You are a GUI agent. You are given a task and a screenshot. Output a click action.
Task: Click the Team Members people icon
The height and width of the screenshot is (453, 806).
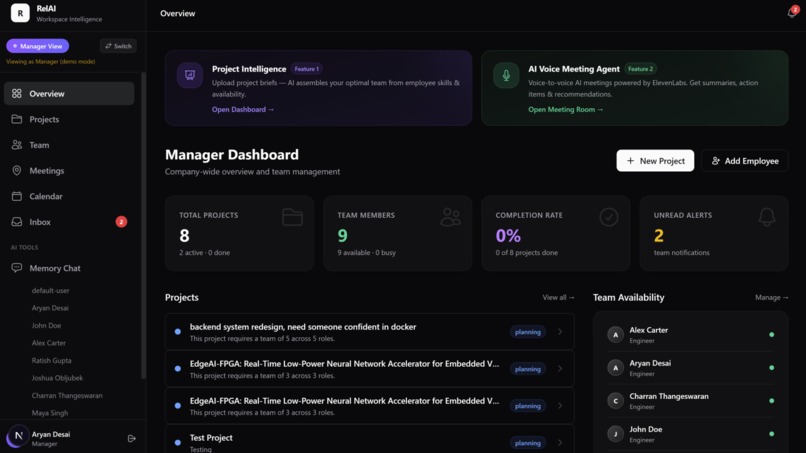[451, 217]
